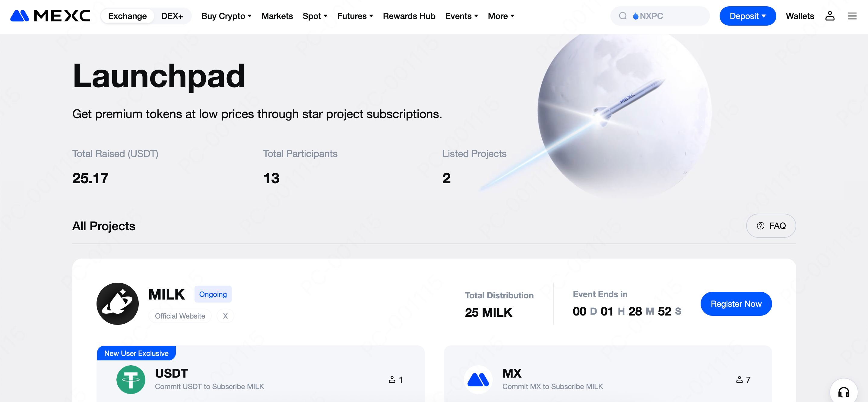This screenshot has width=868, height=402.
Task: Switch to the Exchange mode
Action: [x=127, y=16]
